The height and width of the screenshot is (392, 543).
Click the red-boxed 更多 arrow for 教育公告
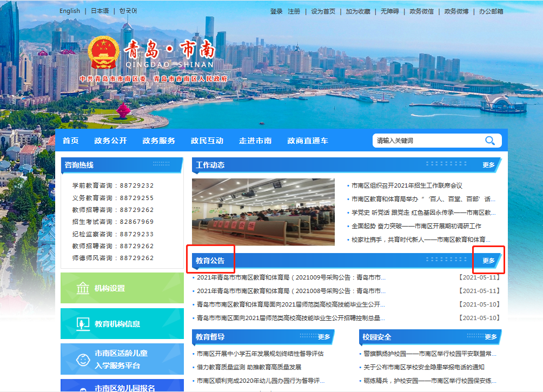[x=488, y=260]
